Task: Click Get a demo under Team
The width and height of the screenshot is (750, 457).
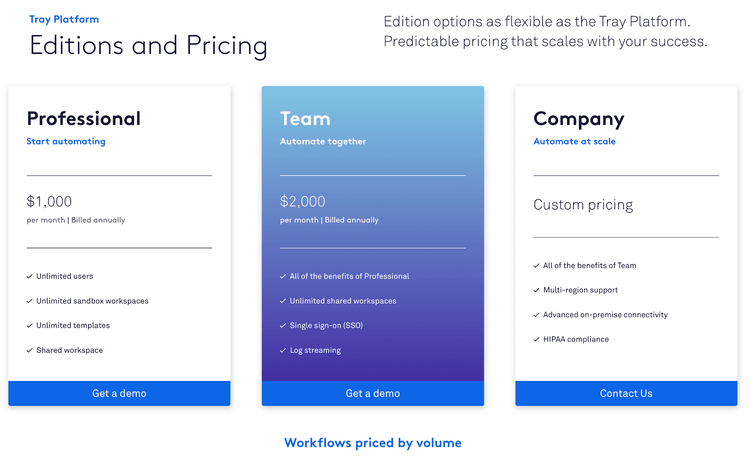Action: [373, 393]
